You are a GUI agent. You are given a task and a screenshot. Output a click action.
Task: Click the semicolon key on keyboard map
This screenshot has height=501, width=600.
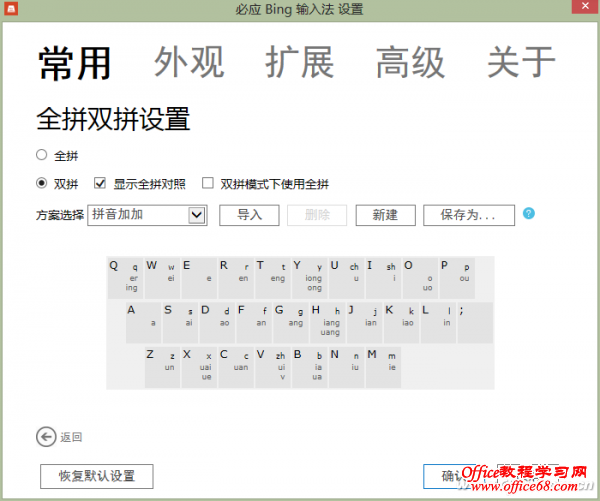pyautogui.click(x=475, y=323)
